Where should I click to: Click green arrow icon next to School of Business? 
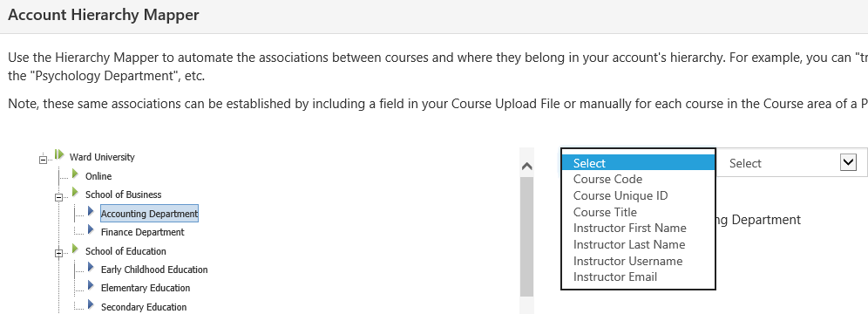tap(75, 192)
